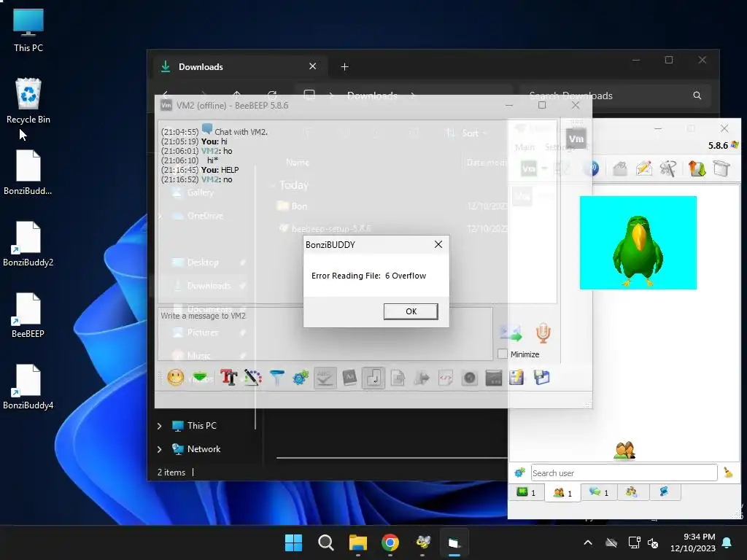Select the BeeBEEP desktop shortcut
The height and width of the screenshot is (560, 747).
[28, 315]
